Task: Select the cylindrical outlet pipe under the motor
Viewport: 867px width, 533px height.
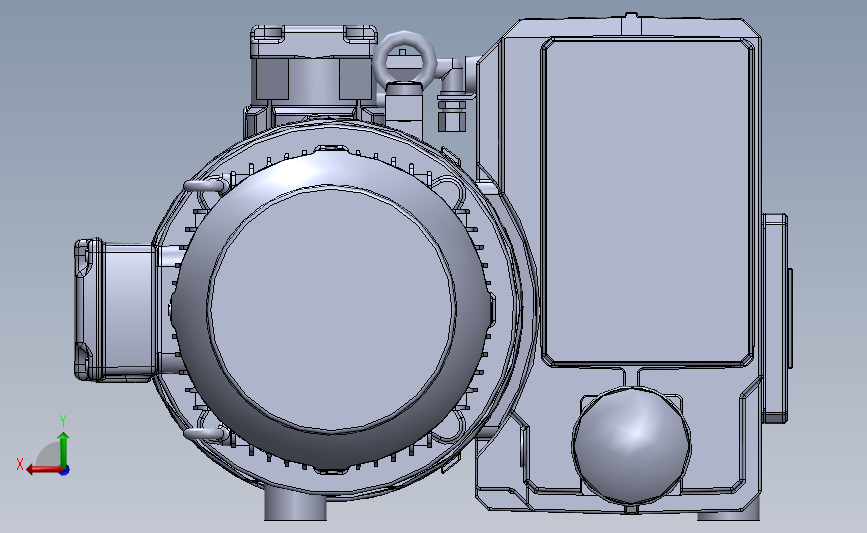Action: point(295,504)
